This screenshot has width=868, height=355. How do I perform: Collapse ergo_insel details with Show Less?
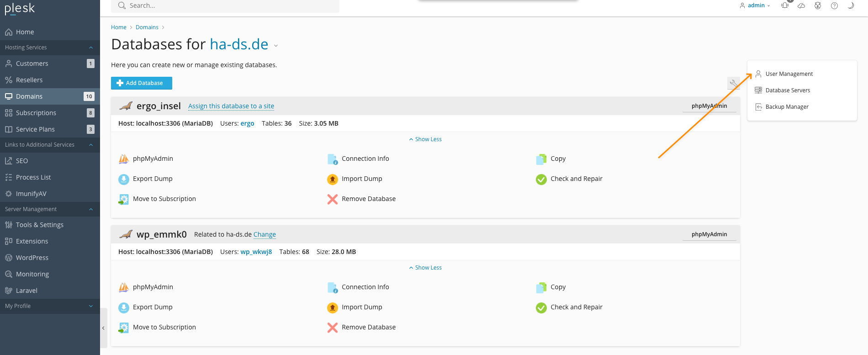point(425,139)
